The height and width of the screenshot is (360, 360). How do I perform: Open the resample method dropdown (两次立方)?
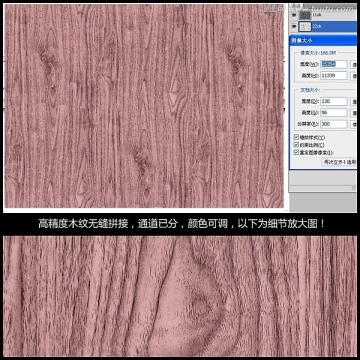click(339, 162)
